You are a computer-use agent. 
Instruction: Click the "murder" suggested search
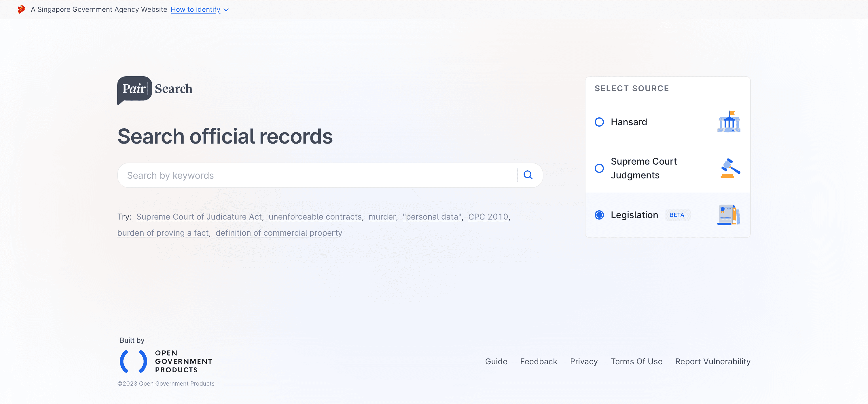382,216
